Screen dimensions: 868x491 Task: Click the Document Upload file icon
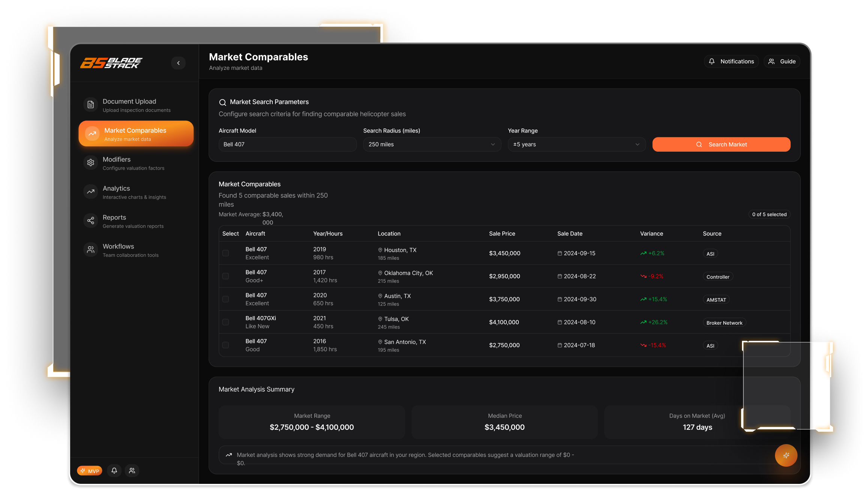90,105
